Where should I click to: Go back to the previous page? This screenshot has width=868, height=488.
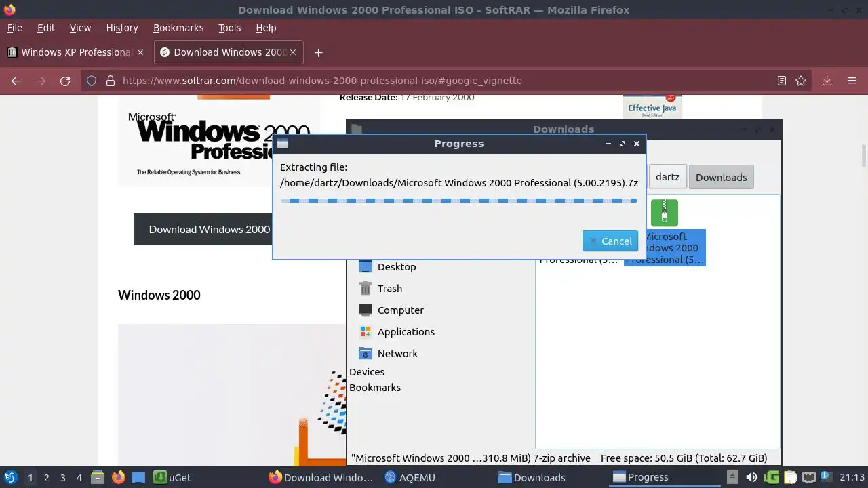(16, 81)
